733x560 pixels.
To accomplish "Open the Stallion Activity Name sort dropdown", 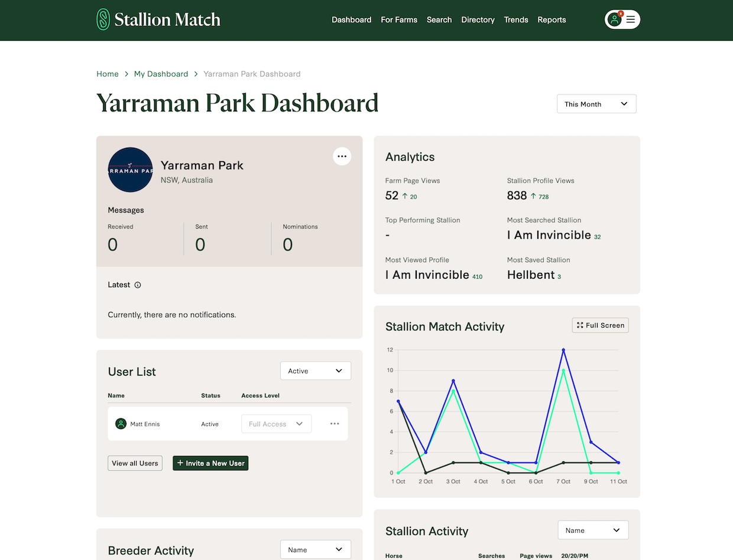I will (x=593, y=530).
